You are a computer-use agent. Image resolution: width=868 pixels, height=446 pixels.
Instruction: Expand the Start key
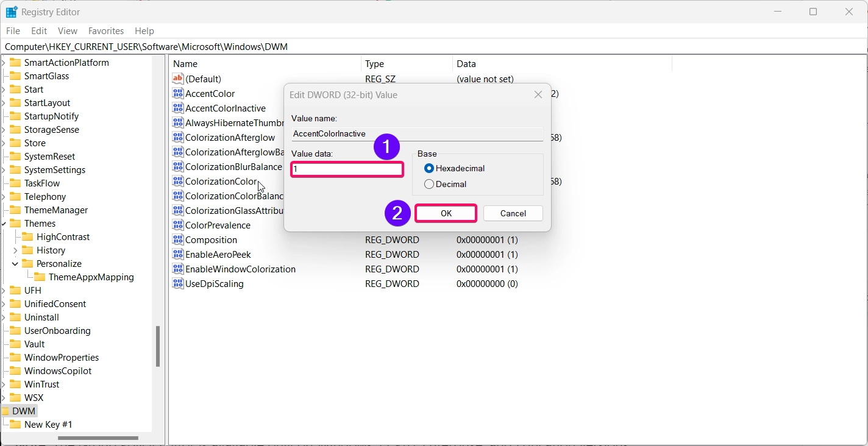(4, 89)
